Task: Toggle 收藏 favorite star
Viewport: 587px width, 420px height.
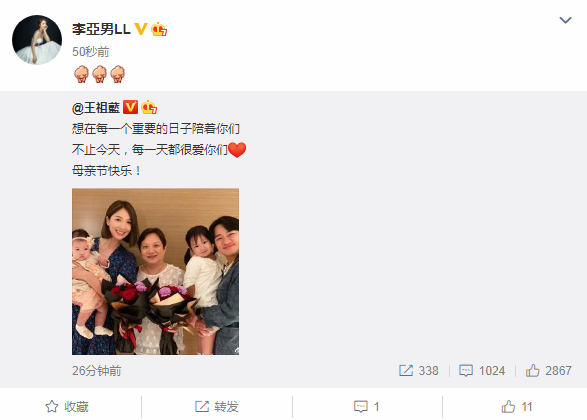Action: (x=67, y=407)
